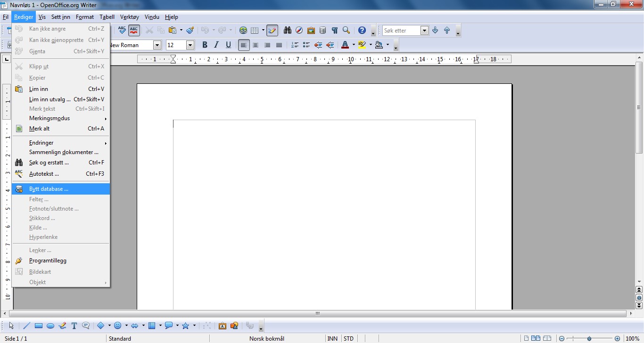Expand the font name dropdown arrow
Viewport: 644px width, 343px height.
(157, 45)
